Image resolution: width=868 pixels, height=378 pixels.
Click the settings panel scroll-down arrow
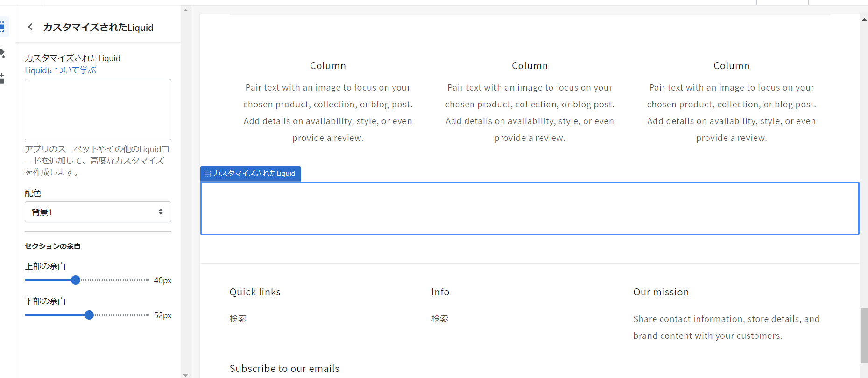coord(186,375)
